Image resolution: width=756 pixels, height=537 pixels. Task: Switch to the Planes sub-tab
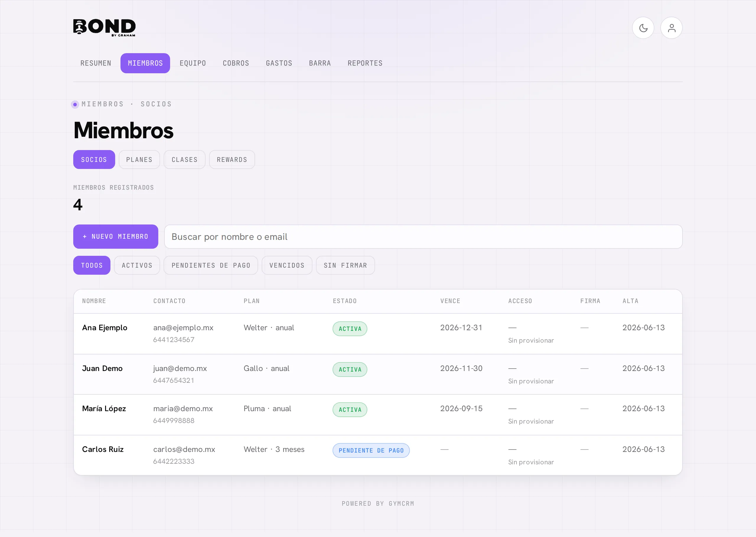coord(139,160)
